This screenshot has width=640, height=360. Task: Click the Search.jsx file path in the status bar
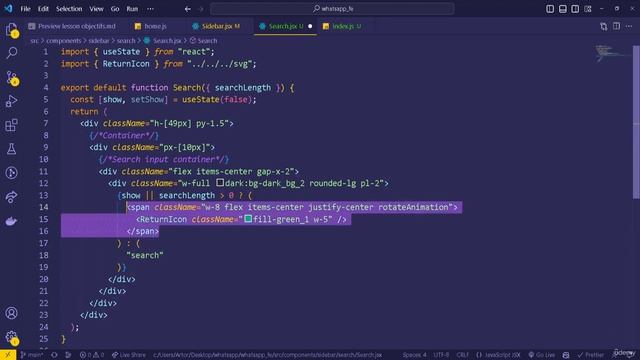tap(267, 355)
